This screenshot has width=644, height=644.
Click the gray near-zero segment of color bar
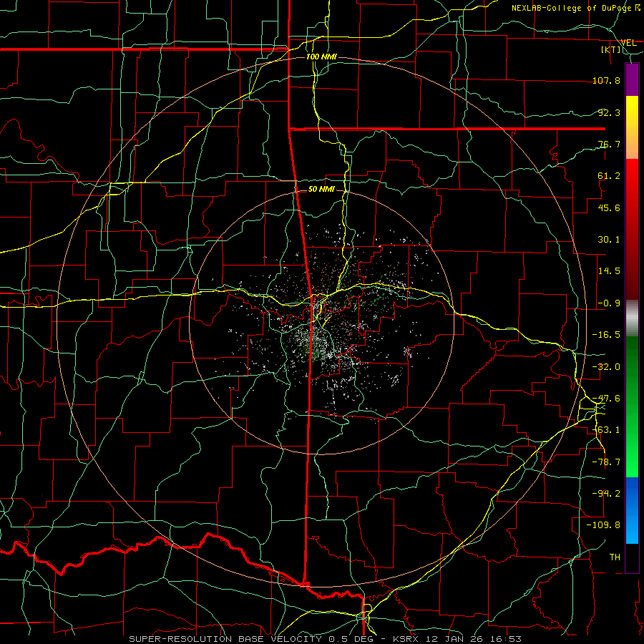(632, 318)
